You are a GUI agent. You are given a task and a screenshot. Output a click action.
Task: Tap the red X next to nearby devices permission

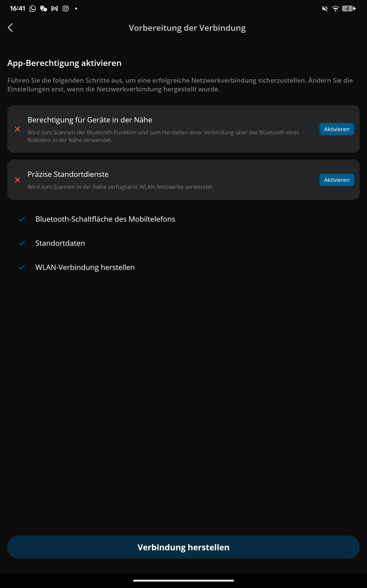tap(17, 129)
